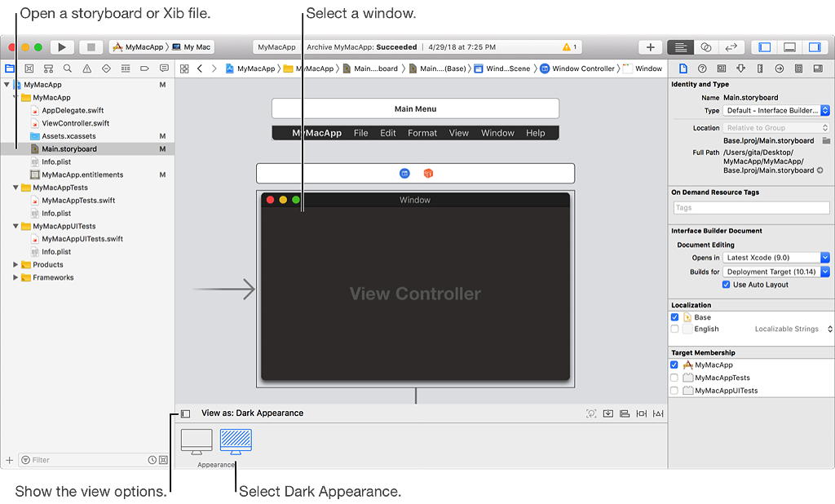Toggle the Debug area
The image size is (835, 504).
(789, 46)
